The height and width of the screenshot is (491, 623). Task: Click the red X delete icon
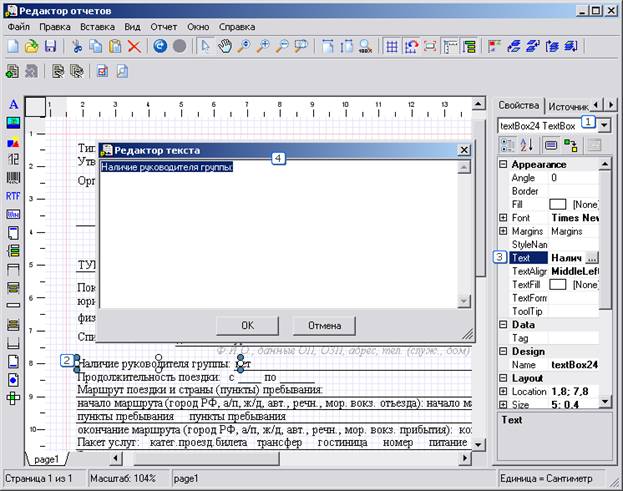tap(134, 46)
